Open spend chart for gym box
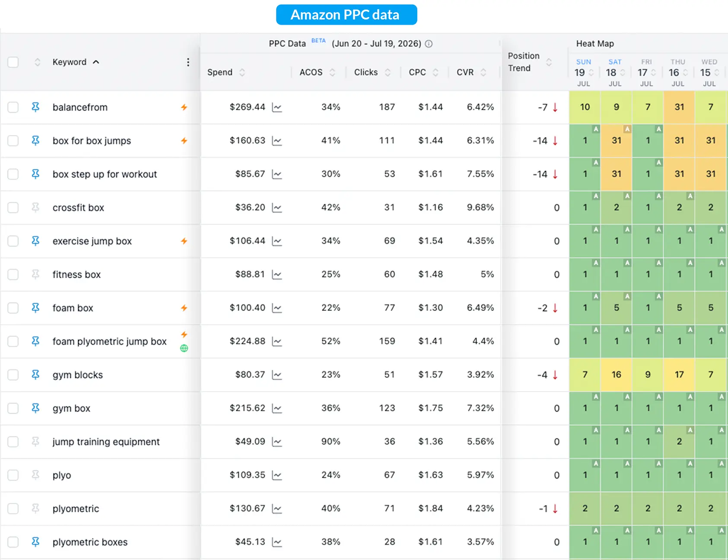 277,408
